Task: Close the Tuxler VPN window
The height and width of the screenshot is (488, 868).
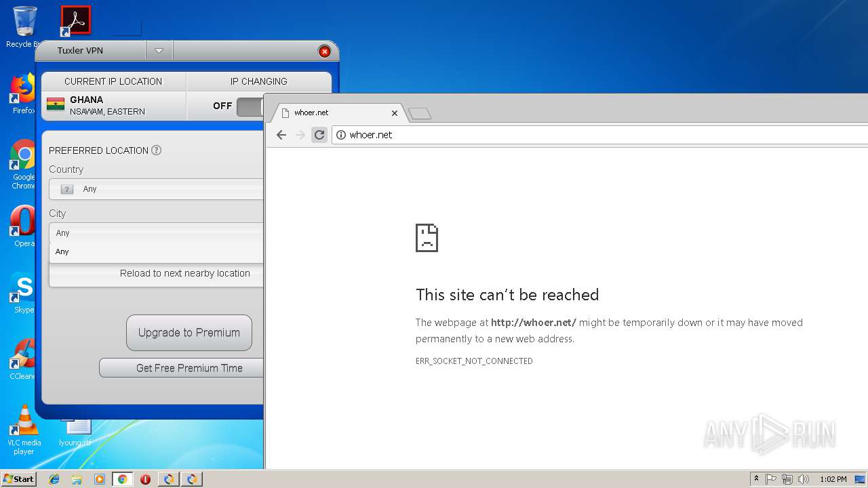Action: 325,52
